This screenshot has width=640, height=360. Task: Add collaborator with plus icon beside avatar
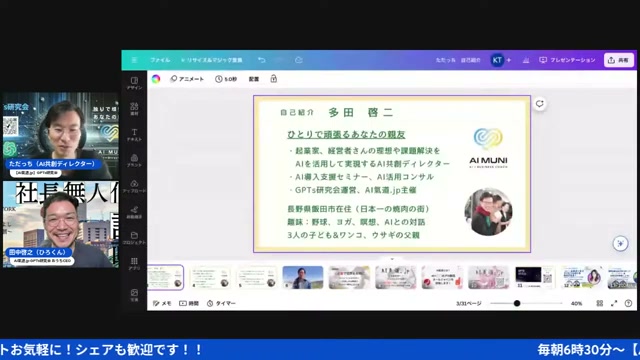coord(509,60)
